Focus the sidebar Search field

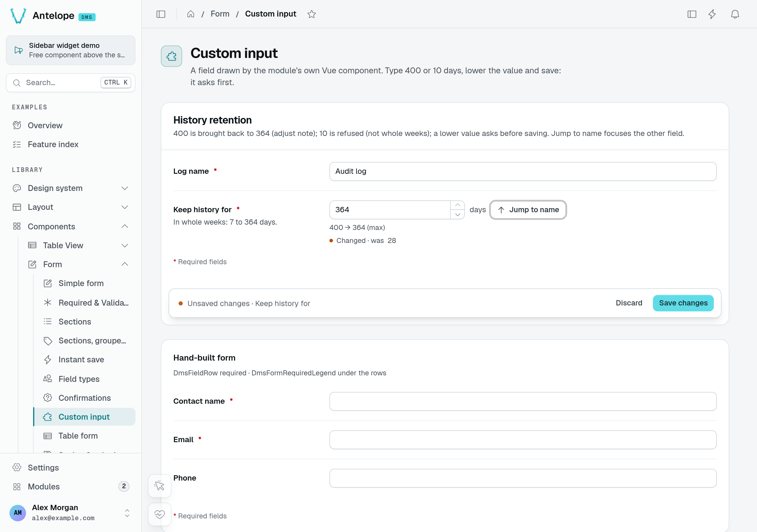(71, 82)
